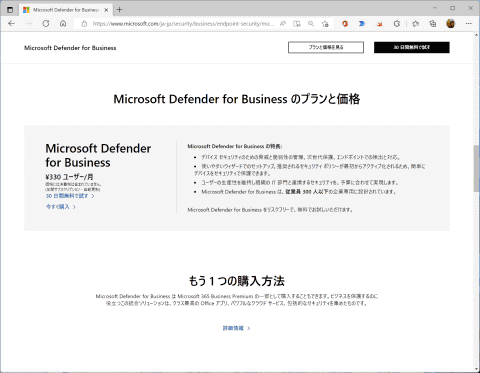
Task: Click the zoom magnifier icon in address bar
Action: [311, 24]
